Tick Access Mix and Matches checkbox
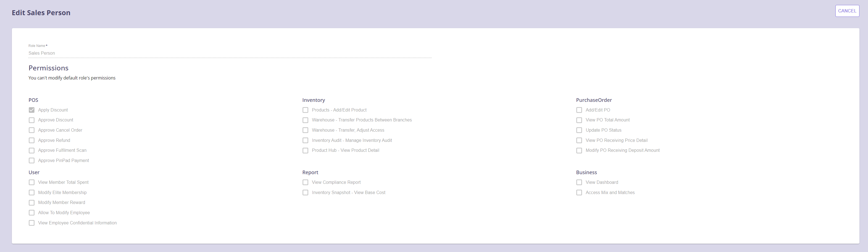This screenshot has width=868, height=252. click(579, 192)
